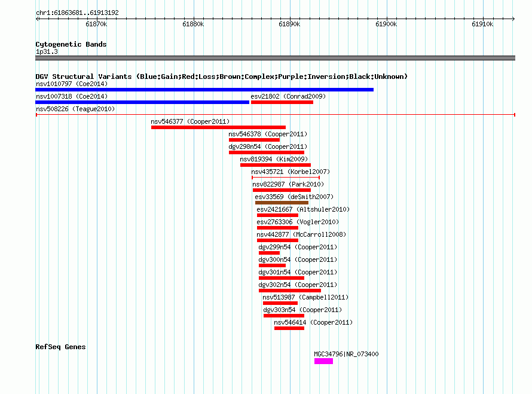The width and height of the screenshot is (532, 394).
Task: Open the dgv303n54 (Cooper2011) variant
Action: (302, 310)
